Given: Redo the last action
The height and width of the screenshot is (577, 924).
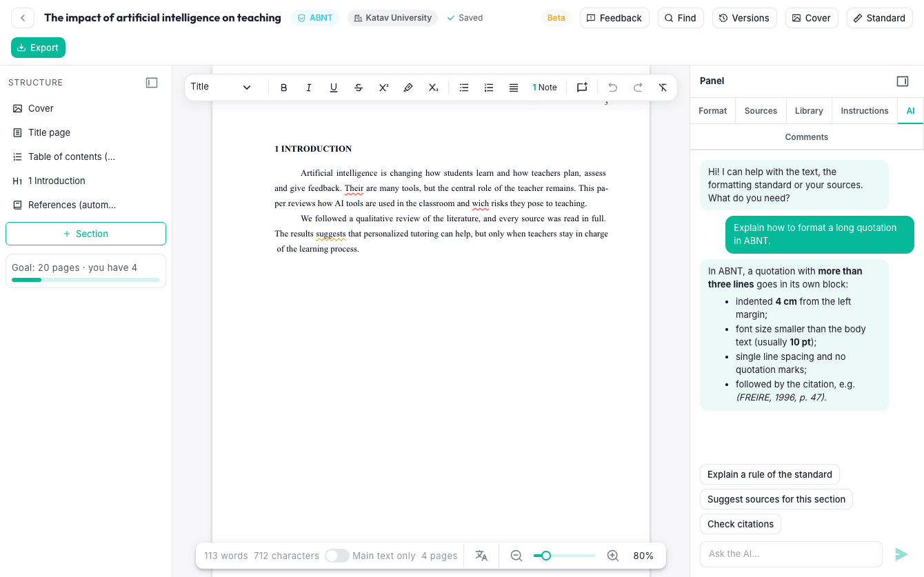Looking at the screenshot, I should (638, 88).
